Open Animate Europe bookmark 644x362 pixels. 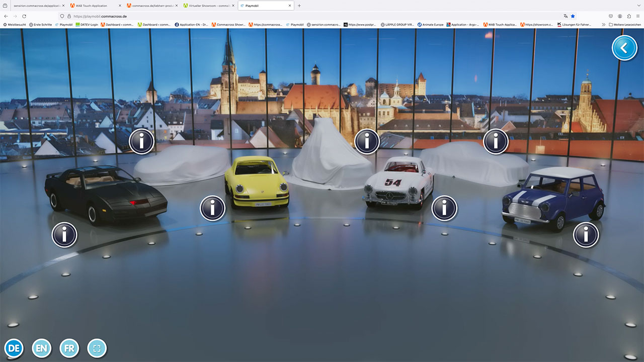[431, 24]
